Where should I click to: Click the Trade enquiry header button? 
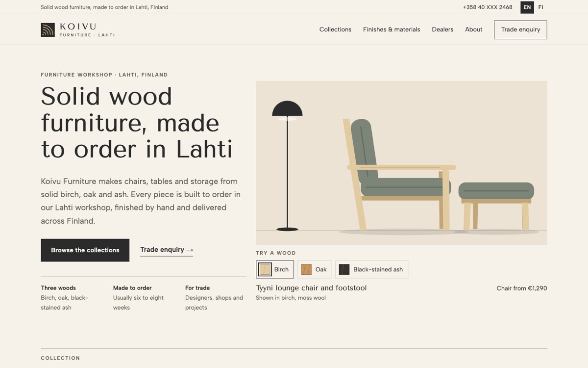(x=520, y=30)
